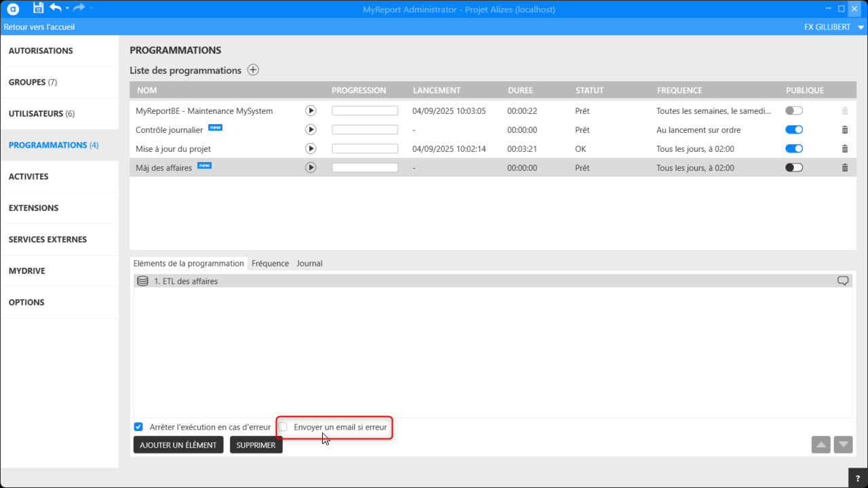Viewport: 868px width, 488px height.
Task: Open the undo history dropdown arrow
Action: click(67, 9)
